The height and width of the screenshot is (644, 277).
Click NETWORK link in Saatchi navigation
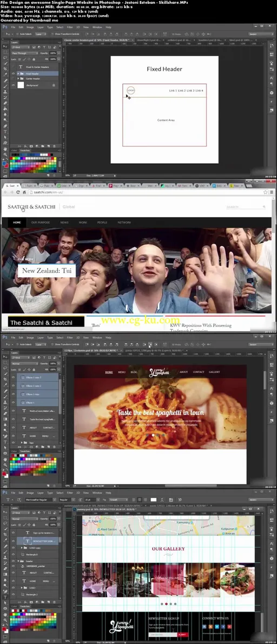click(124, 222)
